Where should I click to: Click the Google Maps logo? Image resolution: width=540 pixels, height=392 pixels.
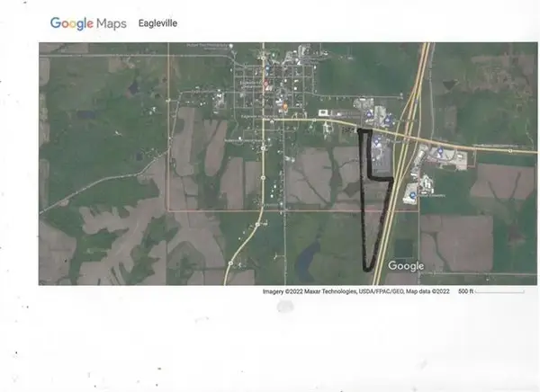coord(88,23)
